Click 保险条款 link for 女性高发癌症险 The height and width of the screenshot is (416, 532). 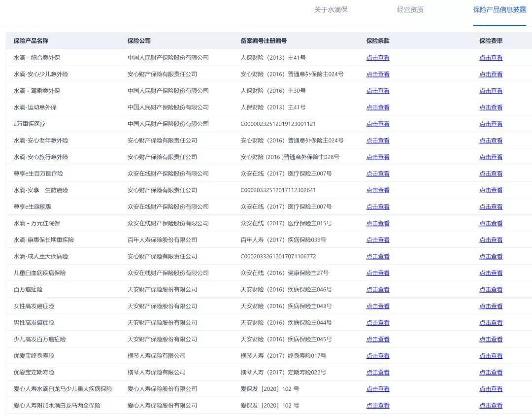point(378,306)
